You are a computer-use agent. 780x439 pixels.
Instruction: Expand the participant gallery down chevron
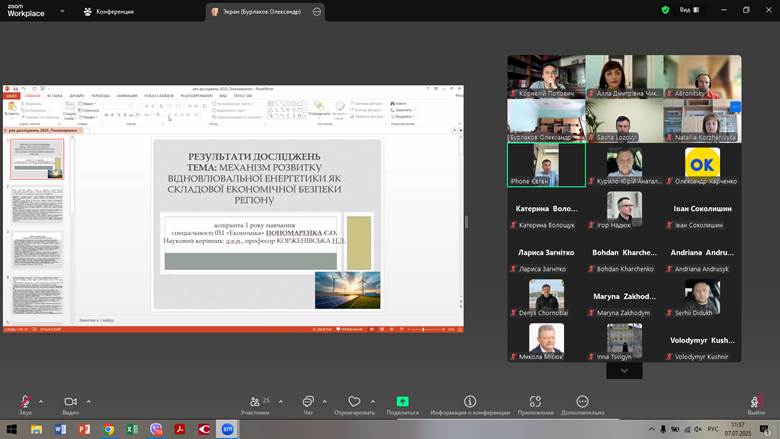624,371
